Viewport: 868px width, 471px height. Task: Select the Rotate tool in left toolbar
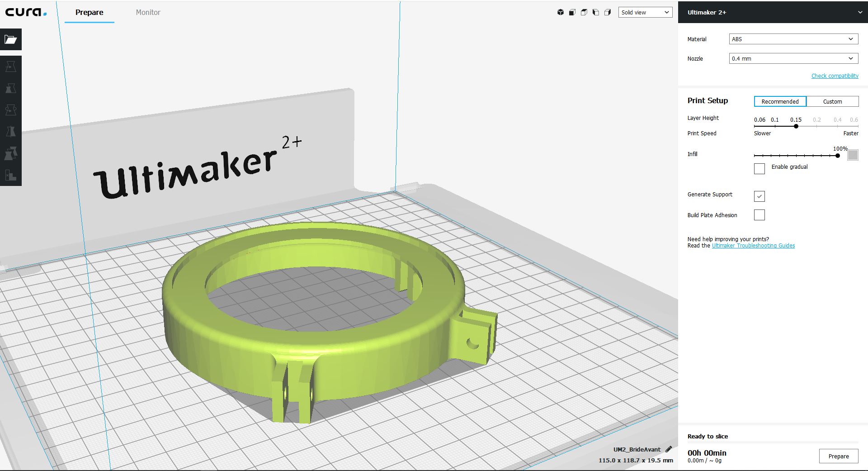11,110
